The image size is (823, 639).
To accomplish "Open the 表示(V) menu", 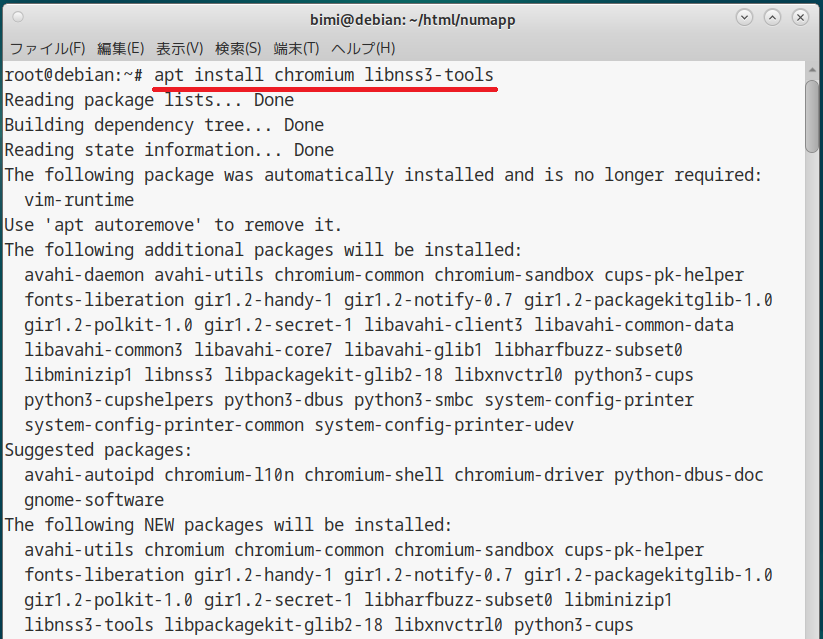I will pyautogui.click(x=180, y=48).
